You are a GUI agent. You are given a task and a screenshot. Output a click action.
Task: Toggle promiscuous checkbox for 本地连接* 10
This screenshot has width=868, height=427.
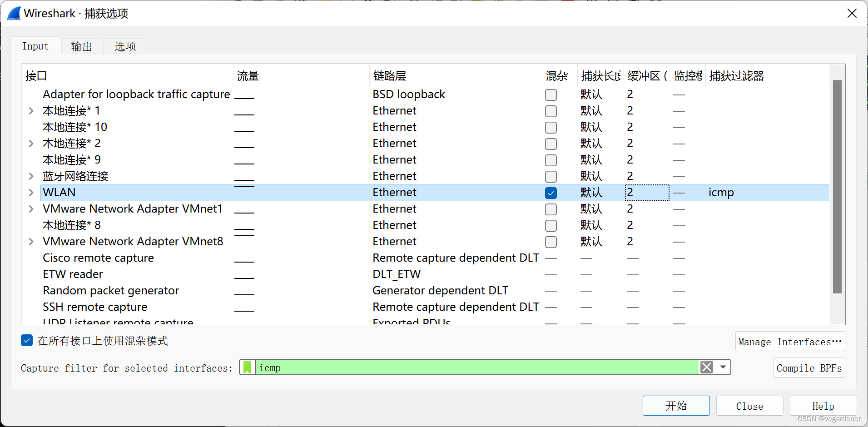click(551, 127)
